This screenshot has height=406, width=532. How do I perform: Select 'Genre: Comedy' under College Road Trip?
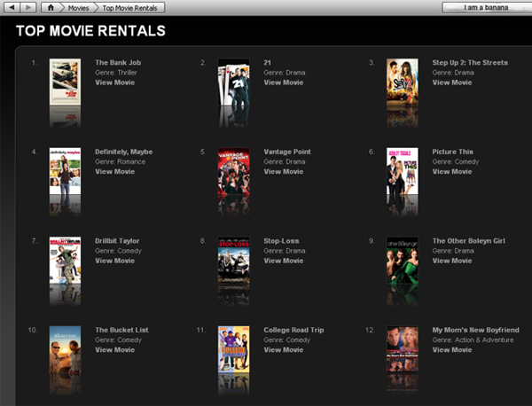[287, 340]
